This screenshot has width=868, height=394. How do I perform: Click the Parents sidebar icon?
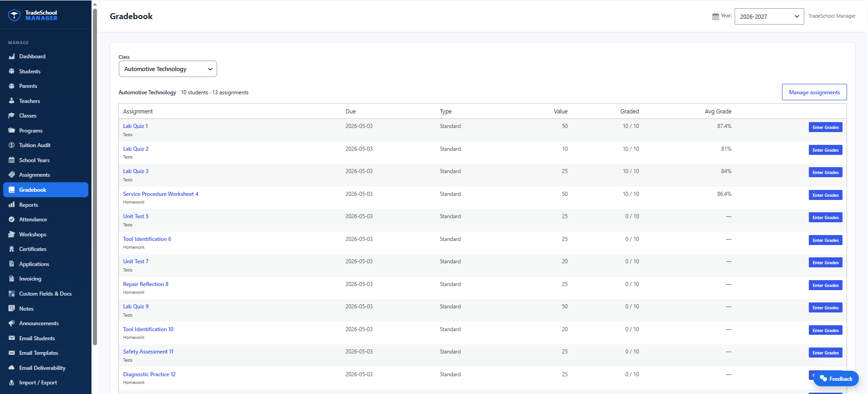pos(12,86)
